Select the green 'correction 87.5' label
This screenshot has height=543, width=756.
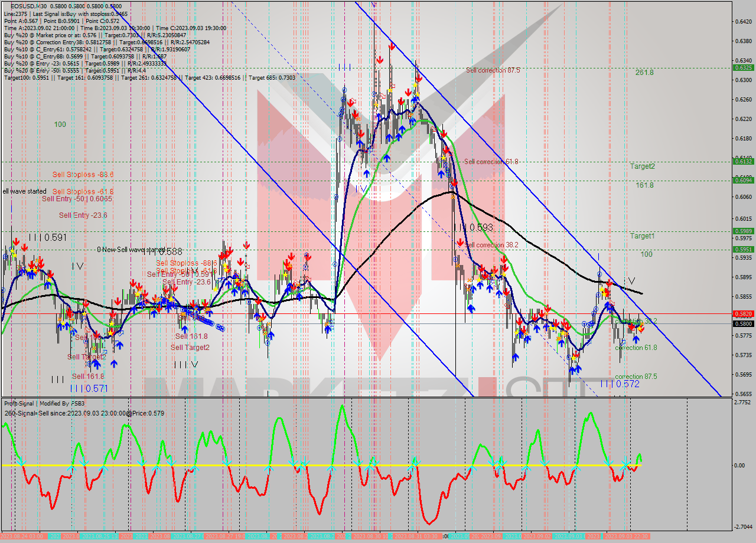coord(636,377)
